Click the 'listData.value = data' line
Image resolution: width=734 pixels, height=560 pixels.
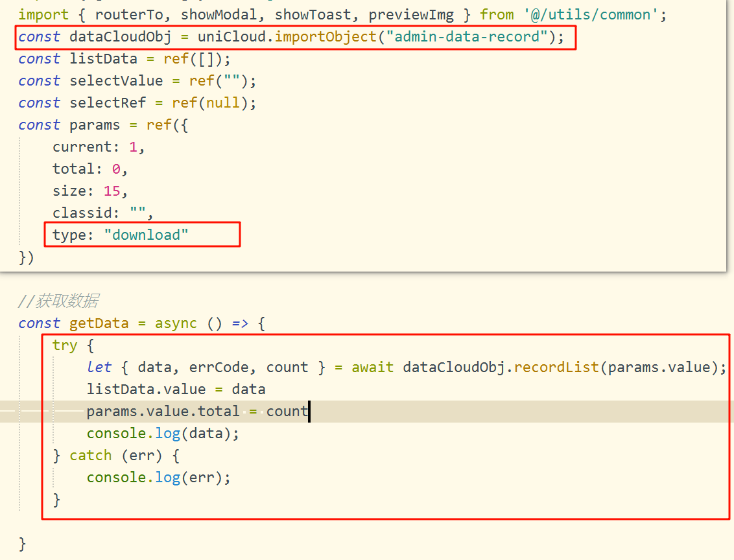click(176, 390)
